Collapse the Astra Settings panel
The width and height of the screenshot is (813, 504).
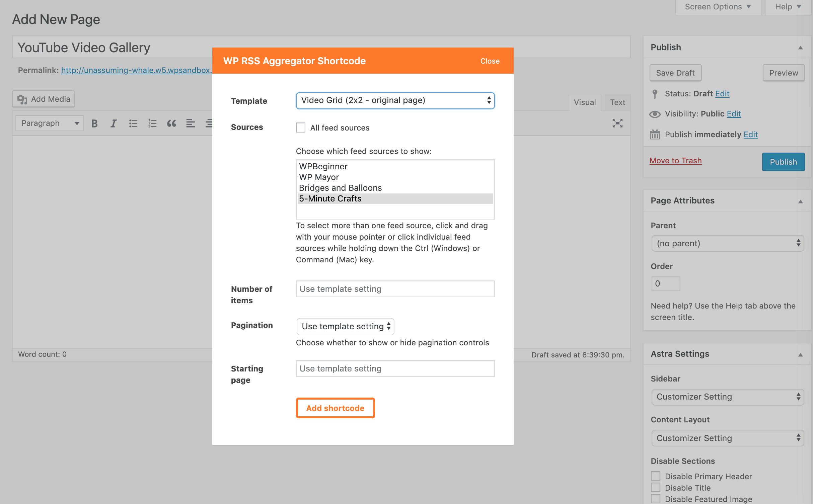[801, 354]
